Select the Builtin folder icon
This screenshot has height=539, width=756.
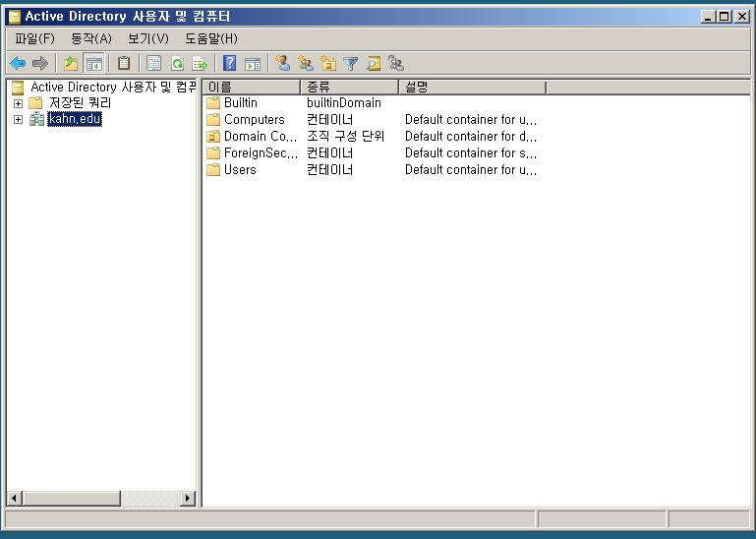(x=213, y=102)
